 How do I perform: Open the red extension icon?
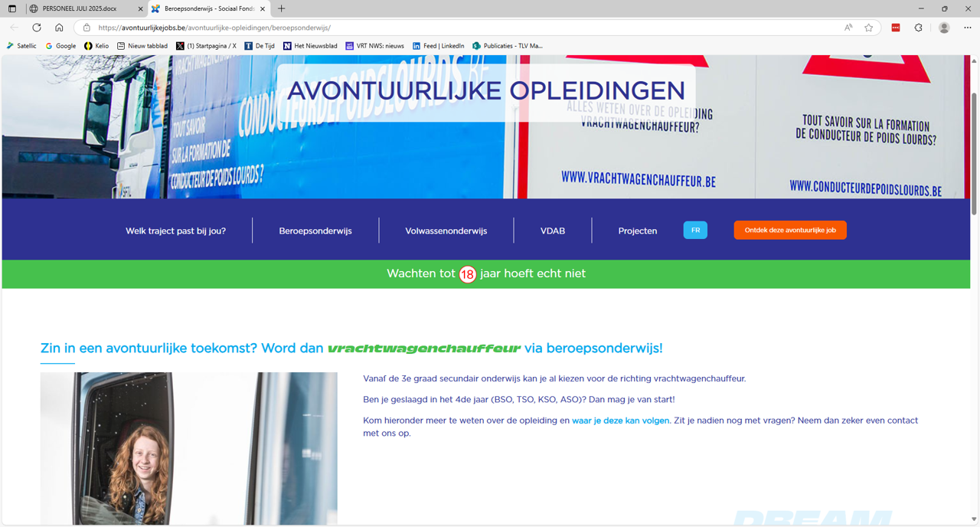(896, 28)
